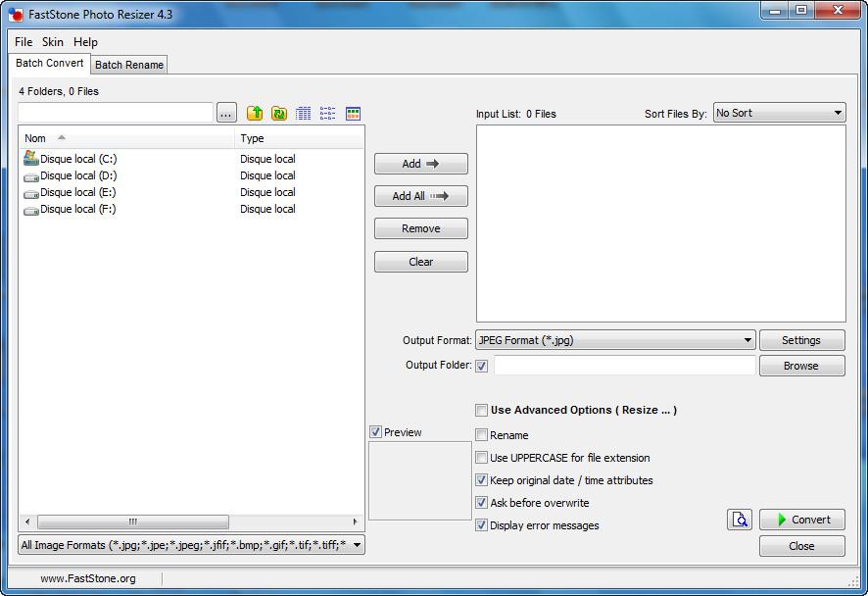Click inside the empty Input List box
This screenshot has width=868, height=596.
tap(661, 223)
